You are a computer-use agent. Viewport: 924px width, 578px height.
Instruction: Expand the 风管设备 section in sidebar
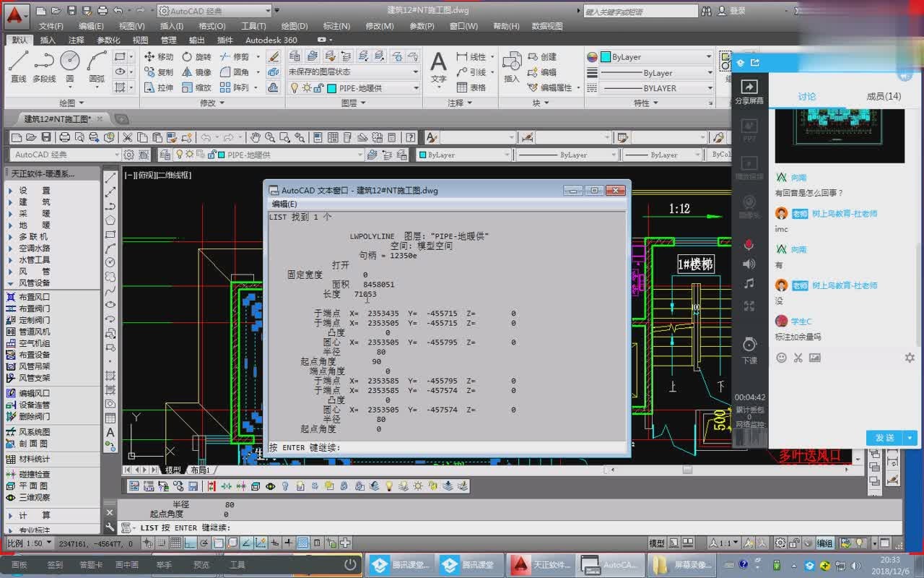(x=34, y=282)
